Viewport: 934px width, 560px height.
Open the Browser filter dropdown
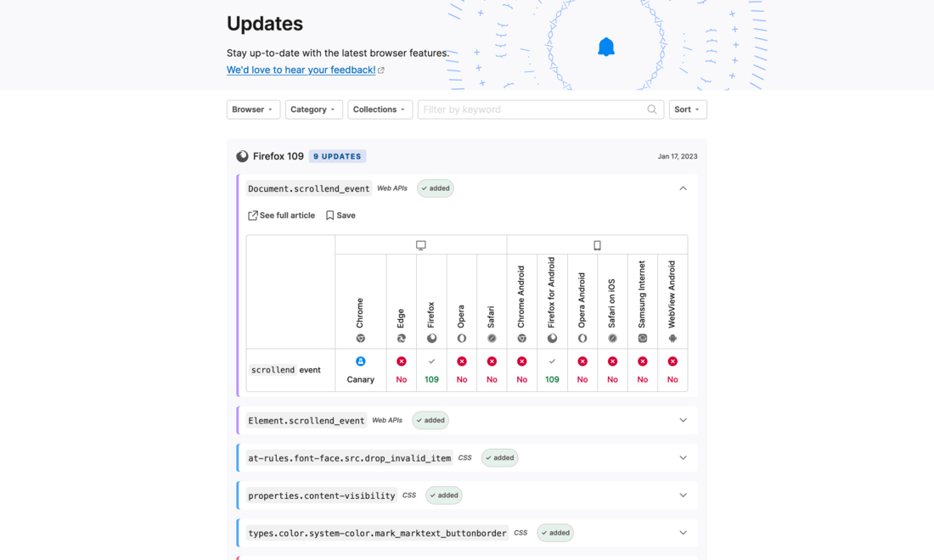click(253, 109)
